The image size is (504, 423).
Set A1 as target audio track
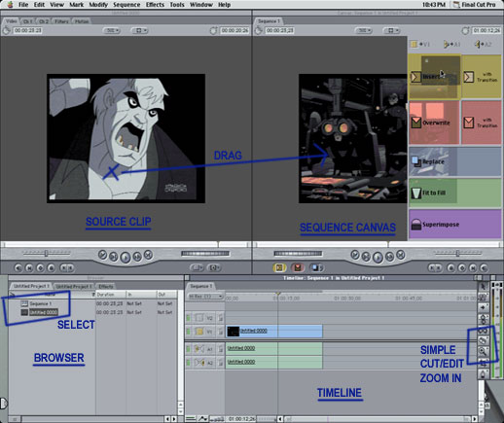[198, 349]
